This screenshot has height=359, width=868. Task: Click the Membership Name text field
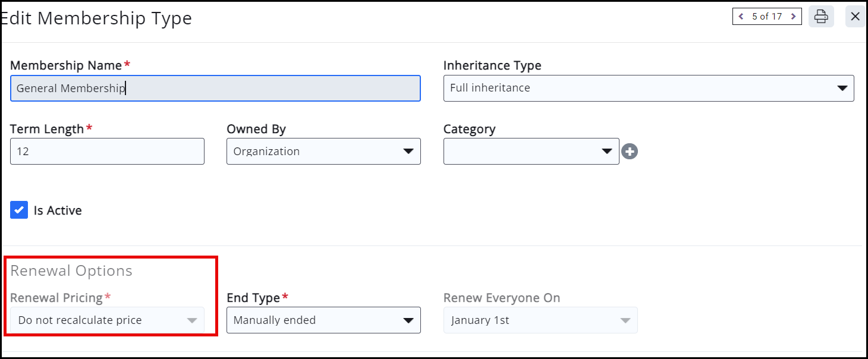coord(215,89)
